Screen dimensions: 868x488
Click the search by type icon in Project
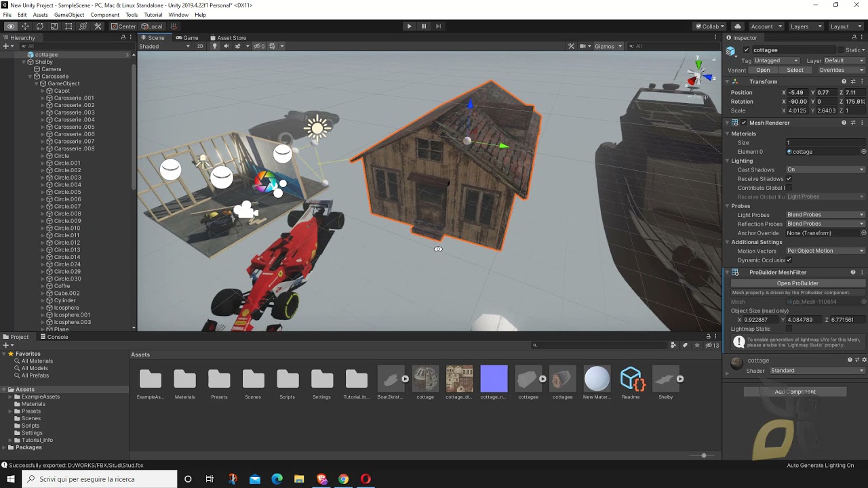(673, 346)
